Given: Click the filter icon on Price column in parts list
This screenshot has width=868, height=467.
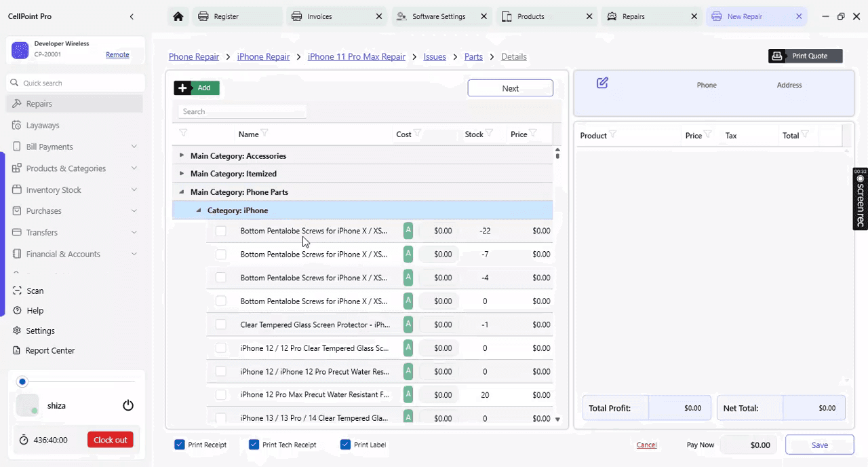Looking at the screenshot, I should click(533, 133).
